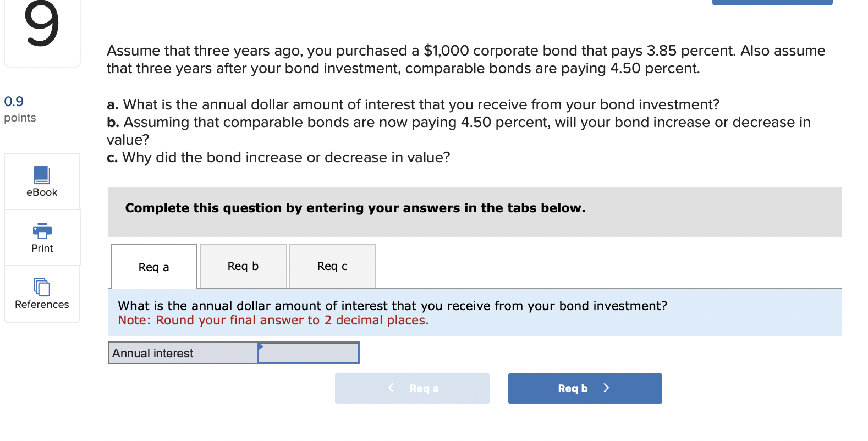Click the right chevron on the Req b button
The width and height of the screenshot is (868, 441).
[606, 388]
